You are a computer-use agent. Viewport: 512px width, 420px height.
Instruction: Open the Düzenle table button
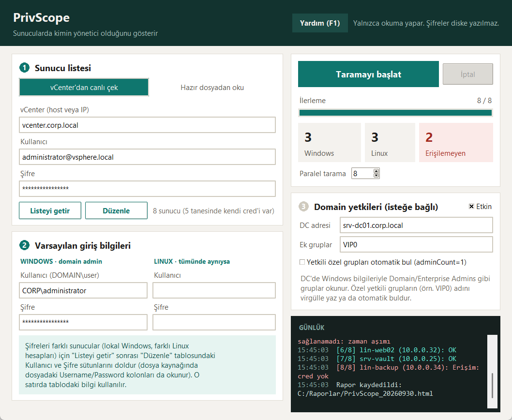(x=116, y=210)
